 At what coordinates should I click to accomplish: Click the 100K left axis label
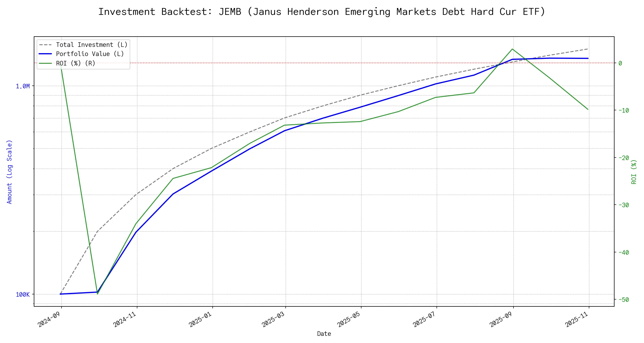23,295
